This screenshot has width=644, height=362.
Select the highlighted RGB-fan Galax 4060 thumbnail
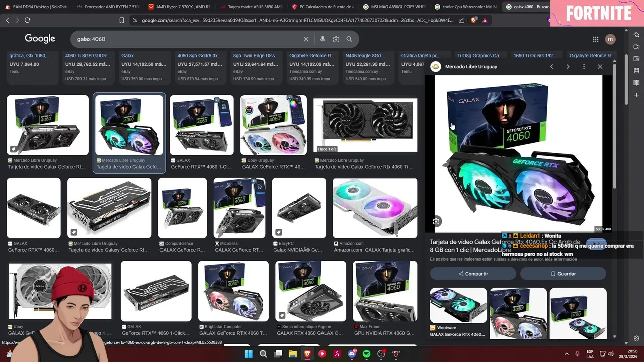pos(129,125)
